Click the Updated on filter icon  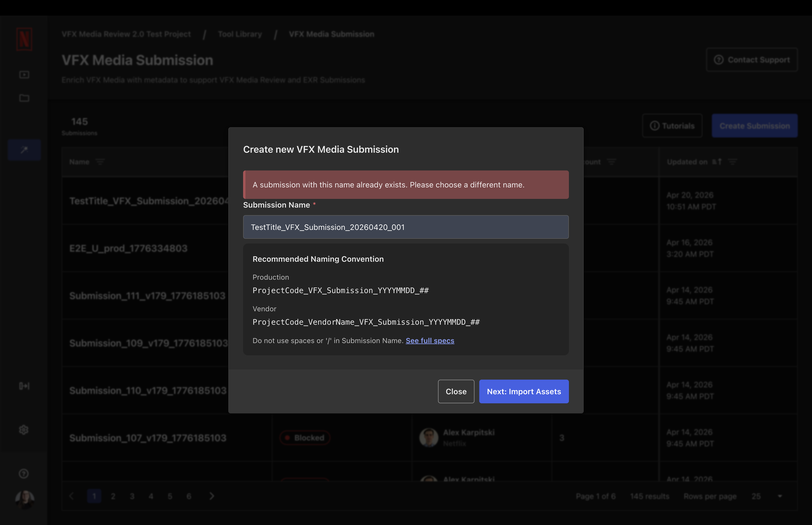pyautogui.click(x=732, y=162)
